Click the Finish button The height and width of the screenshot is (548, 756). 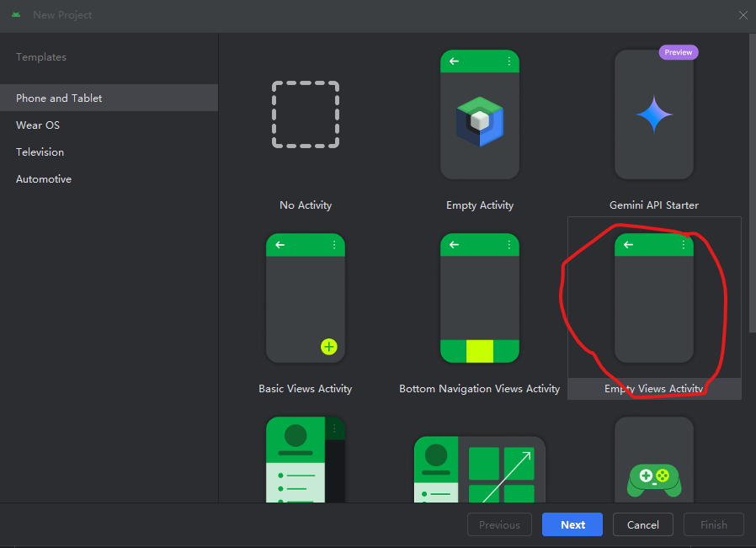click(x=714, y=524)
